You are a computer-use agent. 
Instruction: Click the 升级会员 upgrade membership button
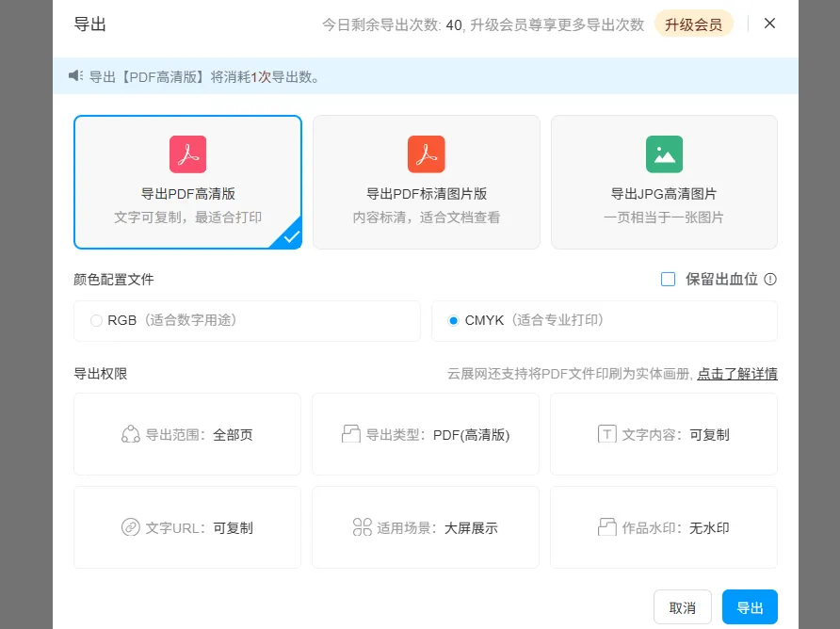pyautogui.click(x=694, y=24)
